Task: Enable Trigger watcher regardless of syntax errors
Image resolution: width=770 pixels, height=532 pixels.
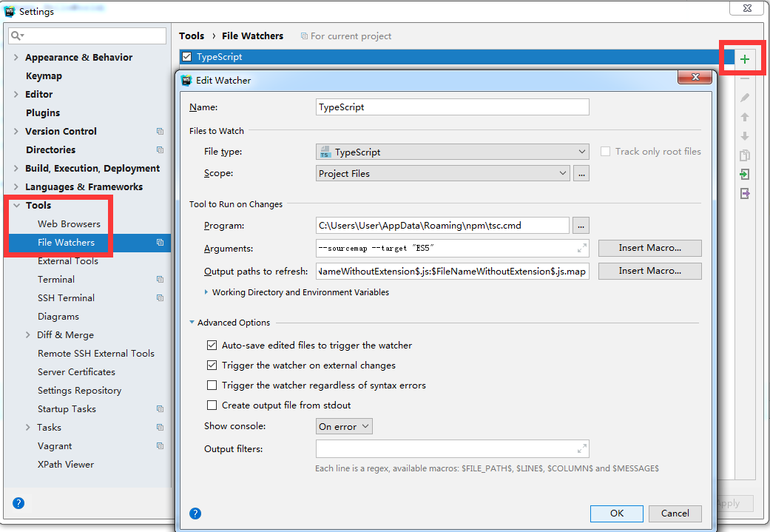Action: [x=212, y=385]
